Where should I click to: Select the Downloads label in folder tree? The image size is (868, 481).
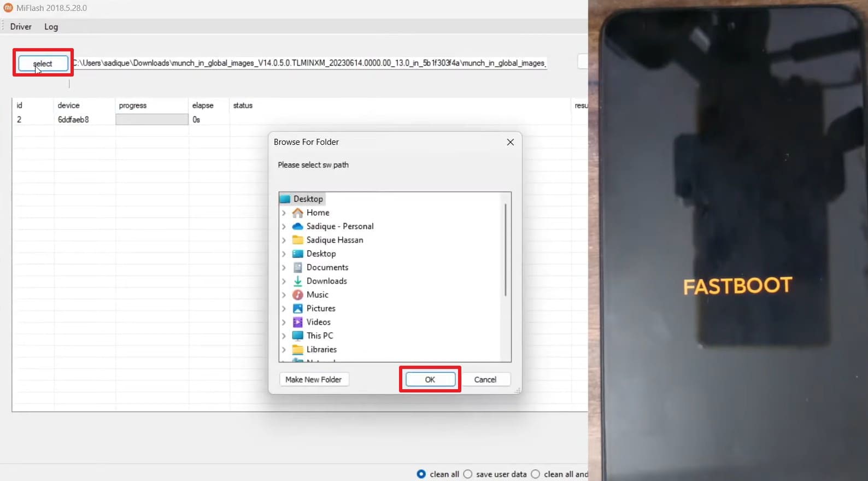click(x=326, y=281)
